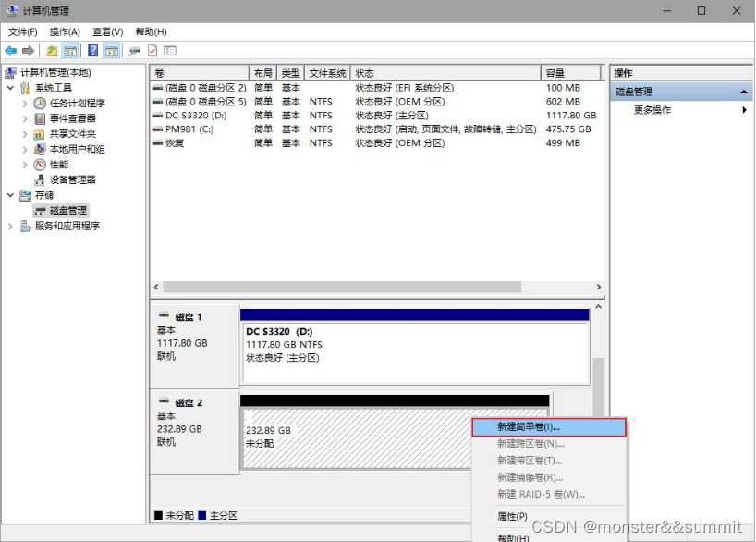The height and width of the screenshot is (542, 756).
Task: Click the 事件查看器 icon in tree
Action: [40, 118]
